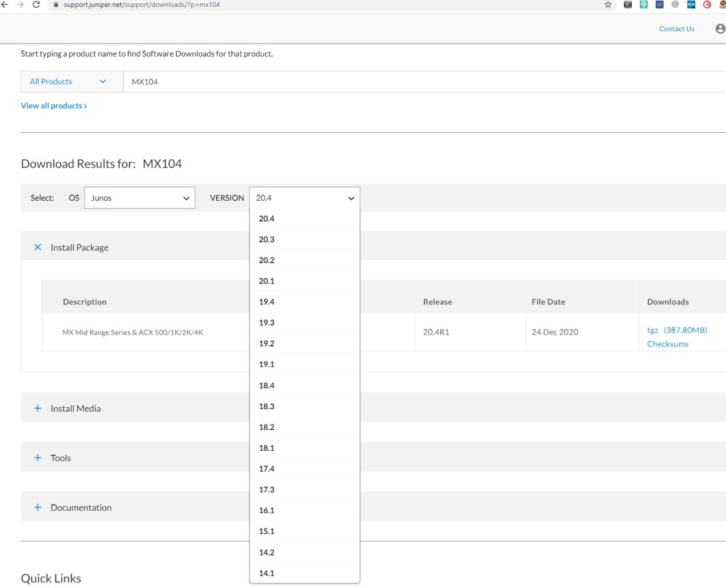Choose version 18.4 option
This screenshot has width=726, height=588.
tap(305, 386)
